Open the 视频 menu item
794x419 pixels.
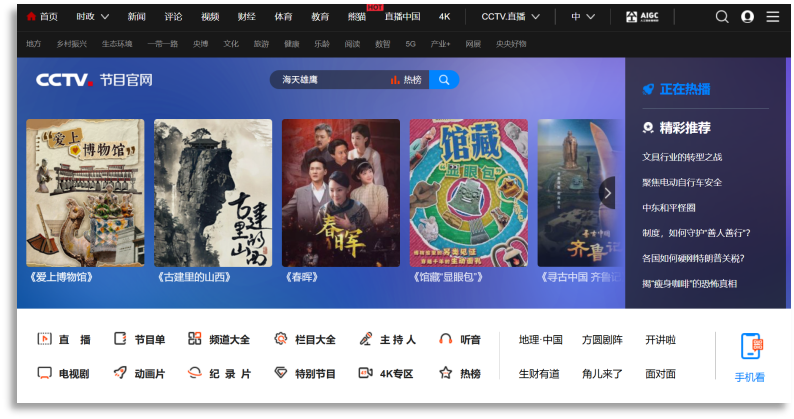(x=210, y=17)
